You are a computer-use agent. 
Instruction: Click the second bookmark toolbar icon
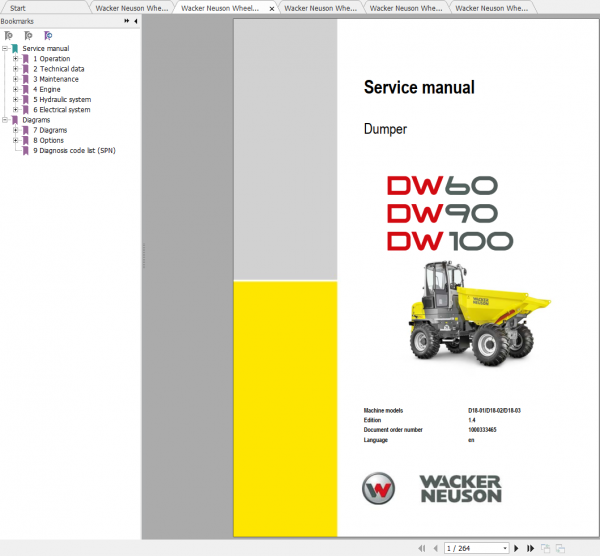pyautogui.click(x=28, y=36)
